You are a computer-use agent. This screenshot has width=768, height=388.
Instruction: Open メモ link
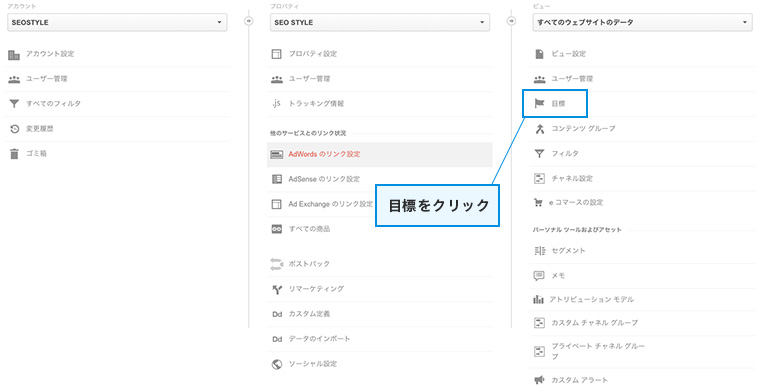(558, 275)
